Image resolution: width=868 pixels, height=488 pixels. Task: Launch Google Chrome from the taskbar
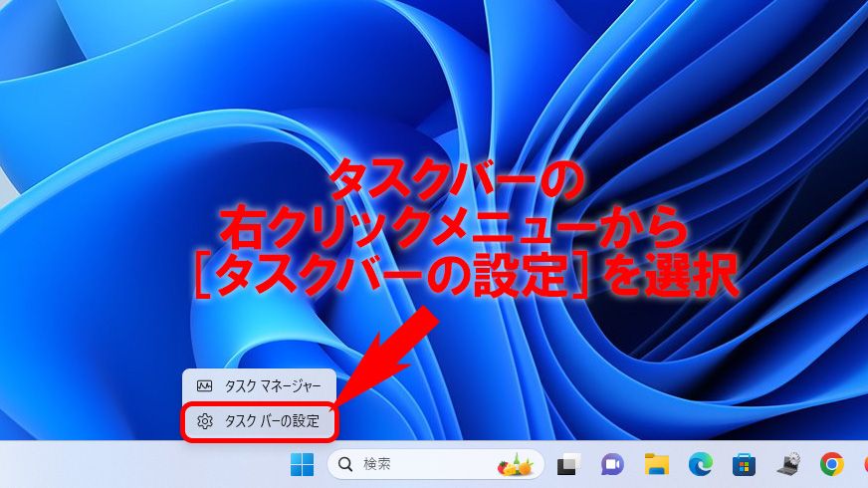click(x=832, y=464)
